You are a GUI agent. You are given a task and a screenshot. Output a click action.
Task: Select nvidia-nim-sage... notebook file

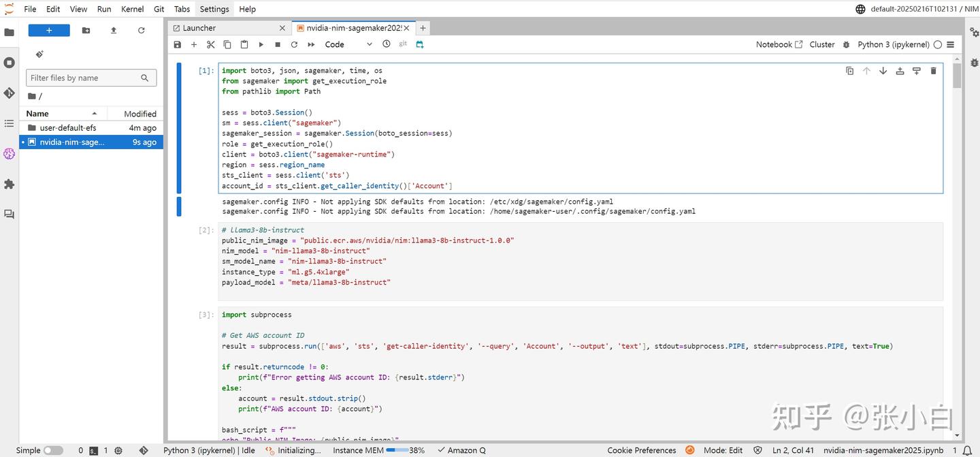point(91,142)
